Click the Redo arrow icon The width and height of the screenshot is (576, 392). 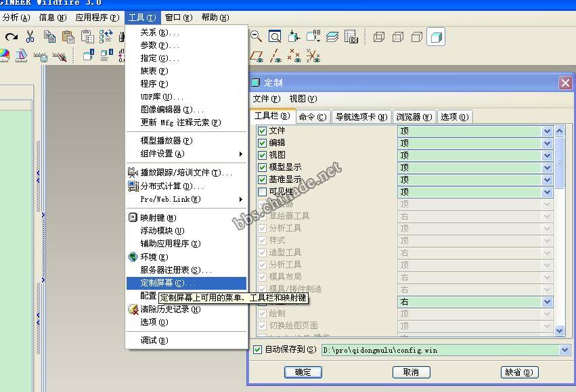coord(12,37)
